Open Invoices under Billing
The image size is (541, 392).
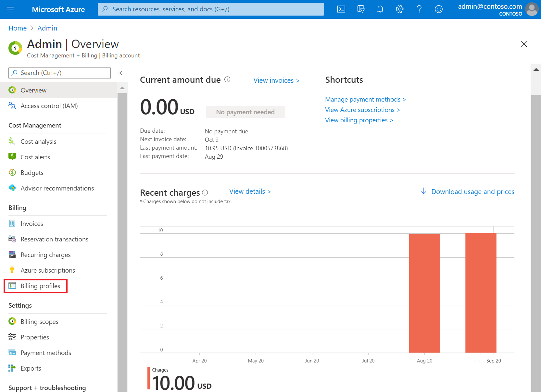pyautogui.click(x=32, y=224)
